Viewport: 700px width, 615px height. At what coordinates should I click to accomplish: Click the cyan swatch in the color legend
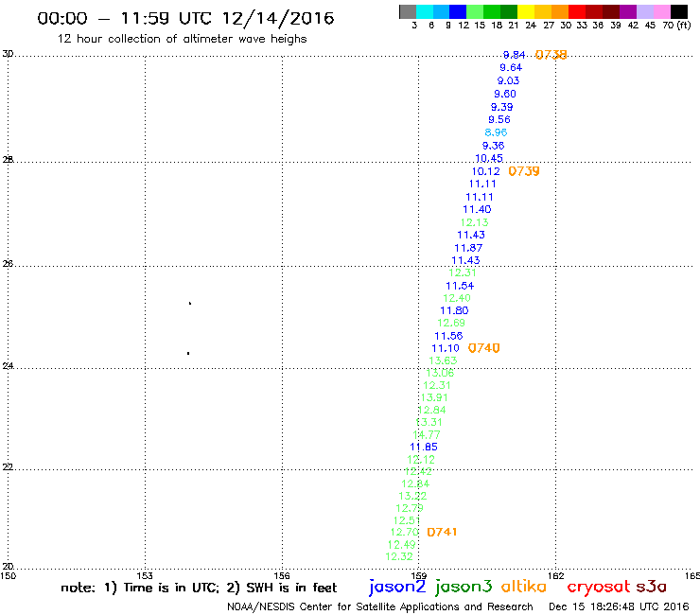[x=424, y=11]
